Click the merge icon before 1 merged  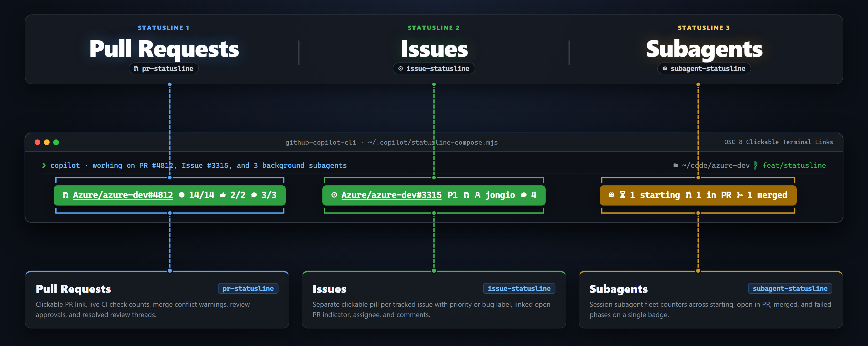click(x=740, y=195)
